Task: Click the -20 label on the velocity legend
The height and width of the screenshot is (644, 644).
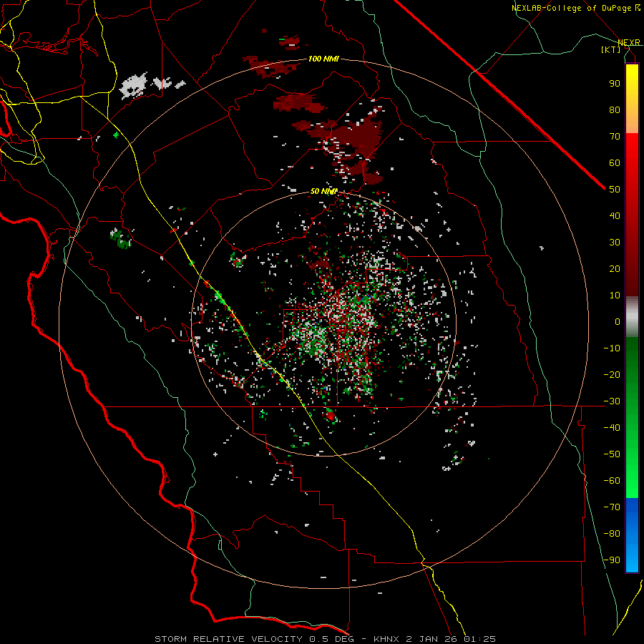Action: [612, 374]
